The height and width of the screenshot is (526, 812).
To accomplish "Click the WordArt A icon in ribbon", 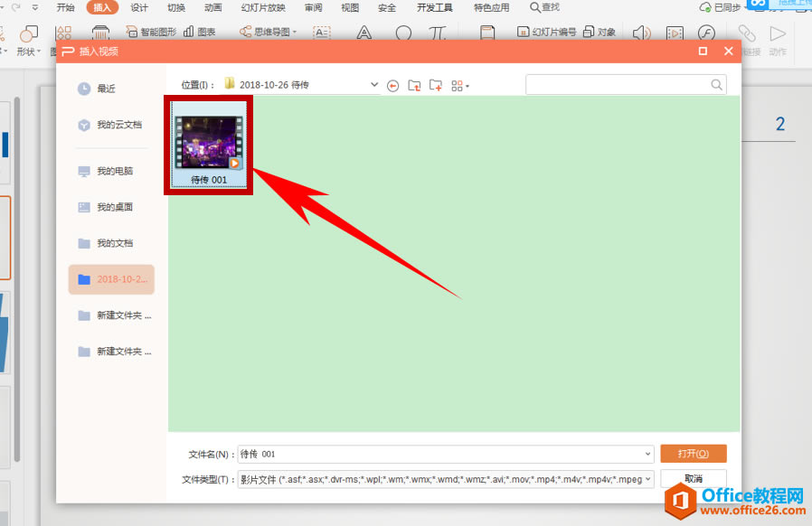I will [x=364, y=33].
